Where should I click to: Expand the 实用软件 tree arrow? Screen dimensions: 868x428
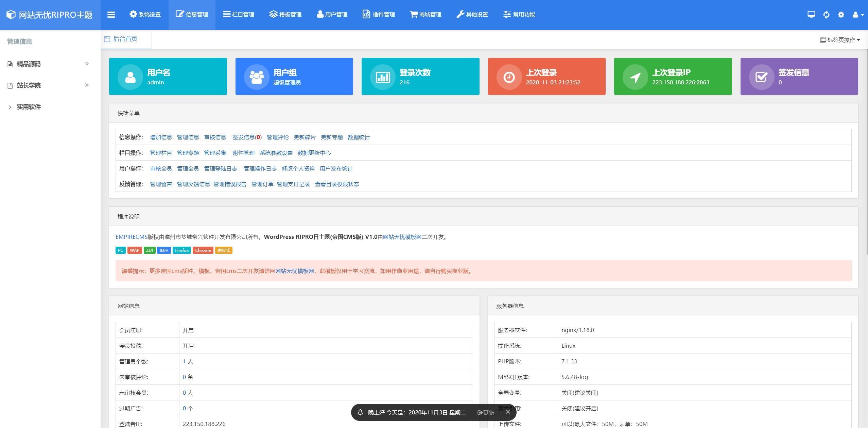point(10,107)
